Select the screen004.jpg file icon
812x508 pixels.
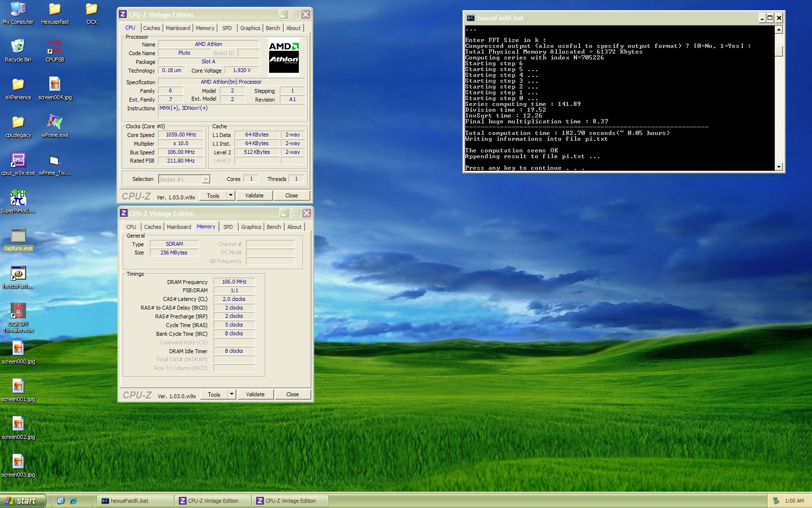[55, 89]
